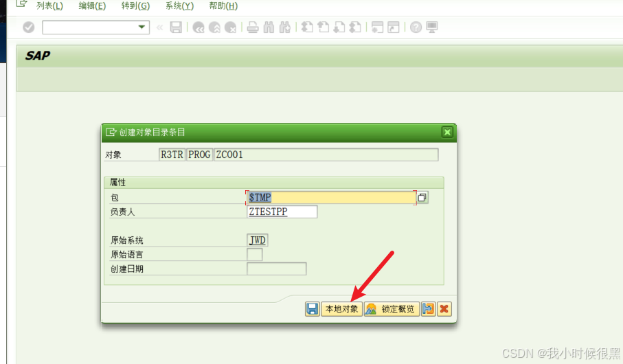The height and width of the screenshot is (364, 623).
Task: Click the 原始系统 label text
Action: (x=127, y=240)
